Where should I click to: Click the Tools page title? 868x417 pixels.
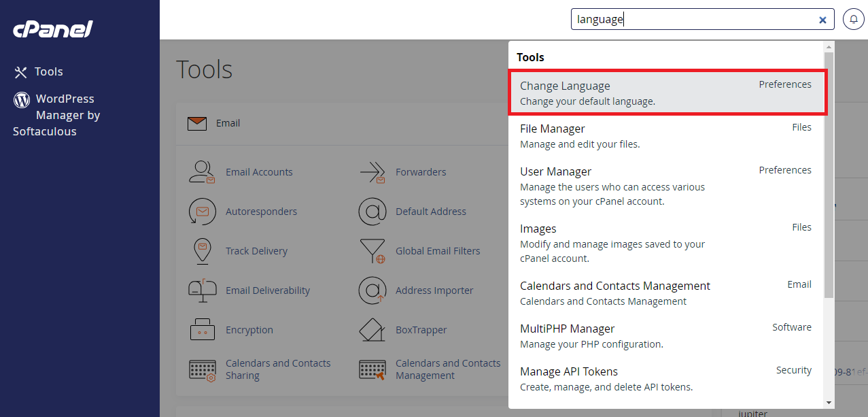pos(205,69)
